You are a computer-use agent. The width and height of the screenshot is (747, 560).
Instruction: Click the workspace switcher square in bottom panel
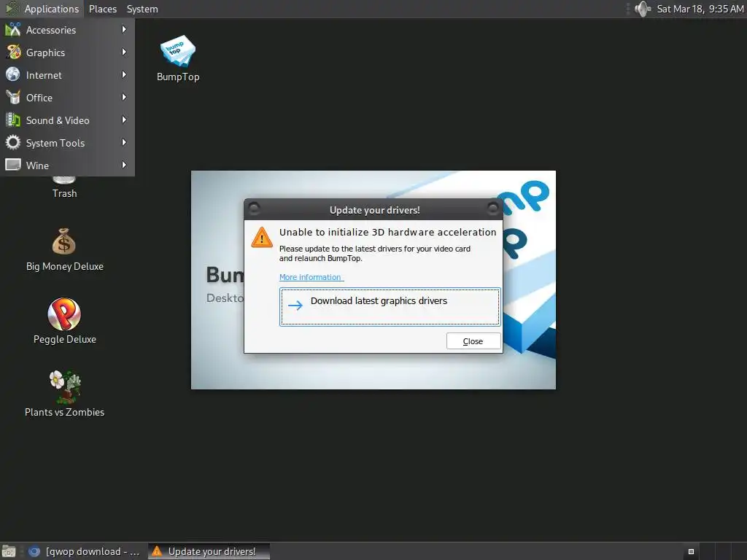click(692, 551)
